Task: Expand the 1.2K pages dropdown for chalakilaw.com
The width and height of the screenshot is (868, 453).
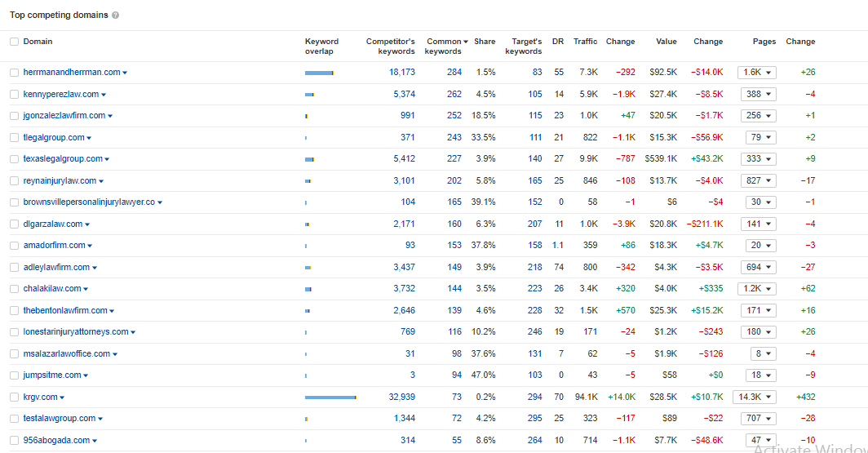Action: point(757,288)
